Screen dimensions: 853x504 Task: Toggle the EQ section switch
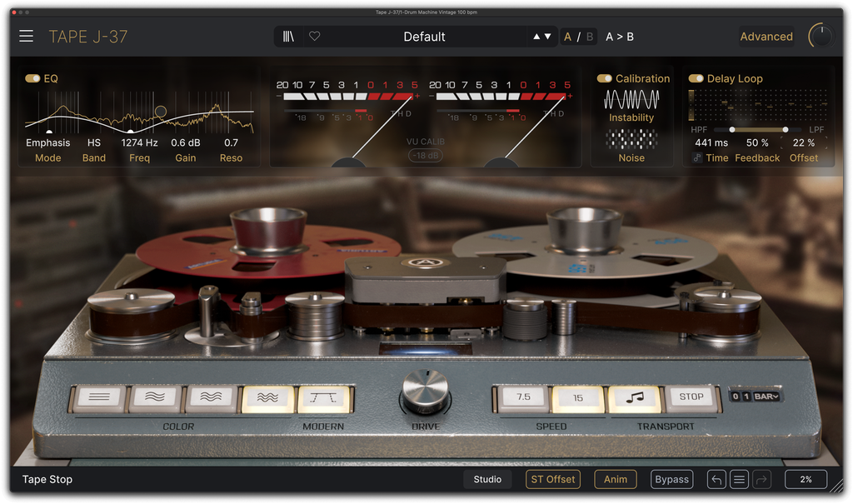click(32, 78)
